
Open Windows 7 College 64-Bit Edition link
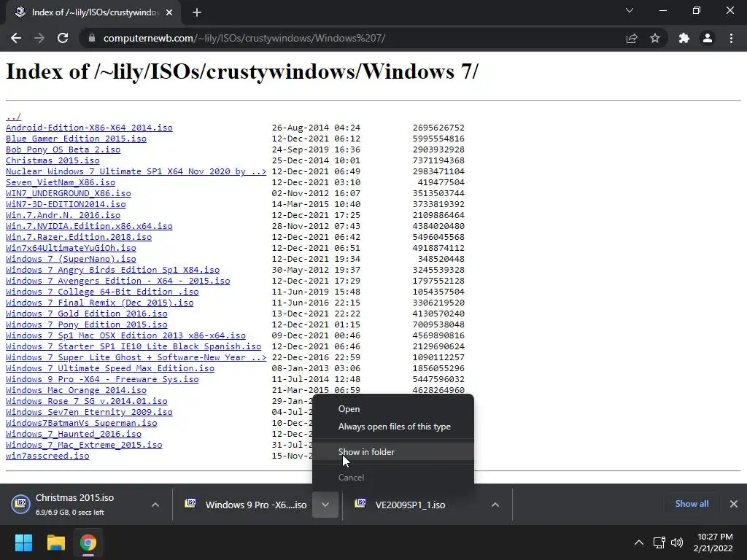tap(102, 292)
